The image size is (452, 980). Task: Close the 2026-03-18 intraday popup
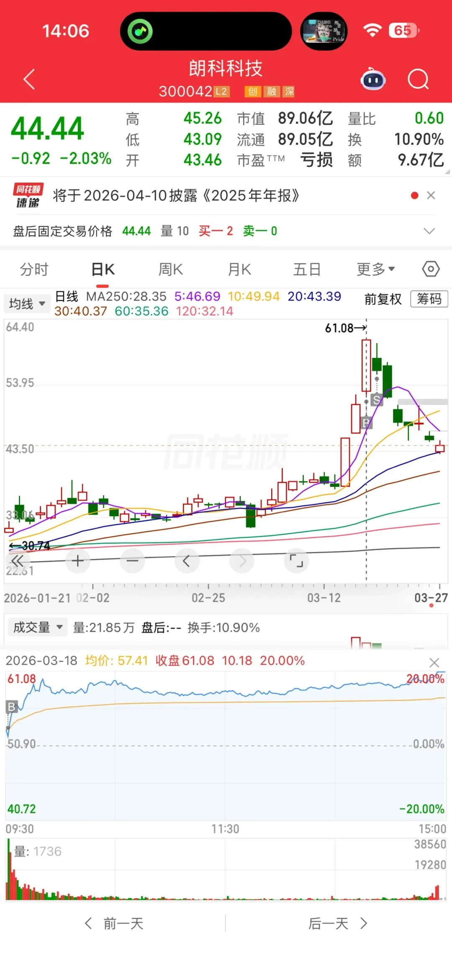pyautogui.click(x=434, y=663)
